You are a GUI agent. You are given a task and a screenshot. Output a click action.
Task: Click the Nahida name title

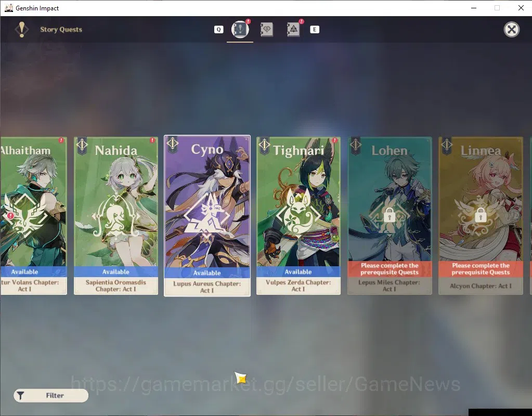click(x=116, y=150)
